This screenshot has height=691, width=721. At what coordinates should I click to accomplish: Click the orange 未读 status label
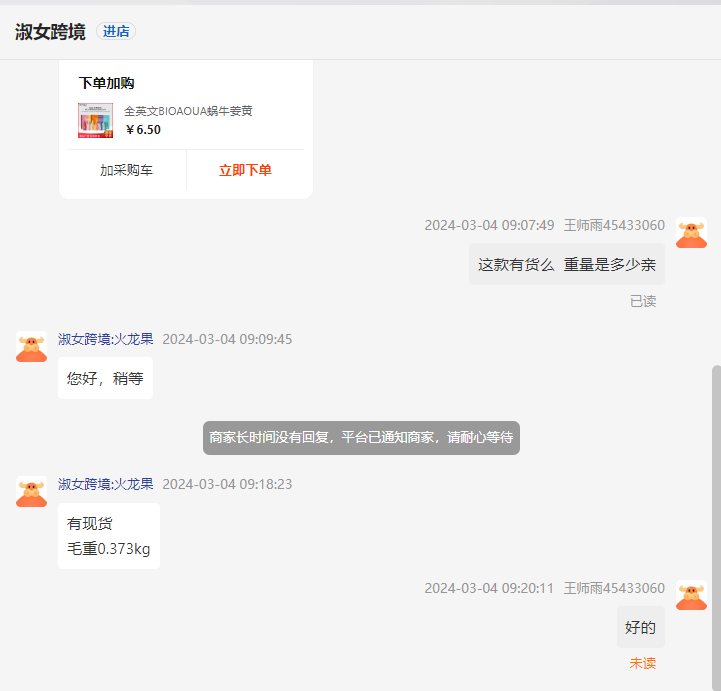642,663
